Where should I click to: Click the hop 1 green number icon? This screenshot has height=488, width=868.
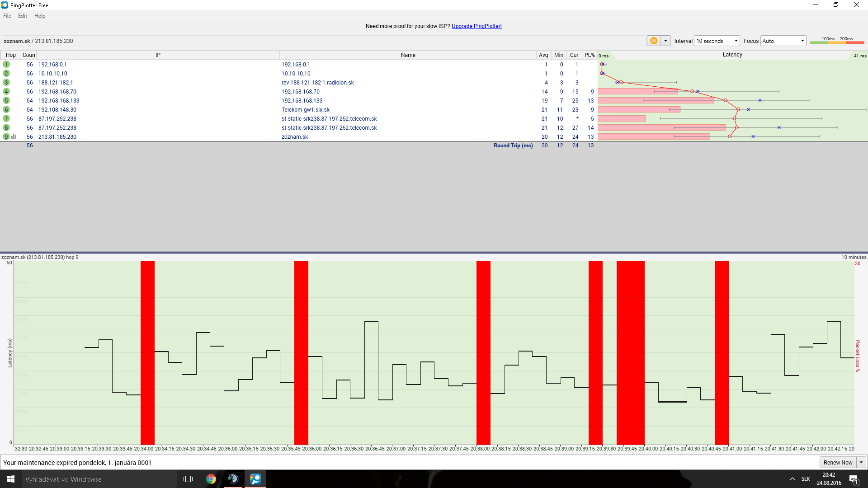click(6, 65)
